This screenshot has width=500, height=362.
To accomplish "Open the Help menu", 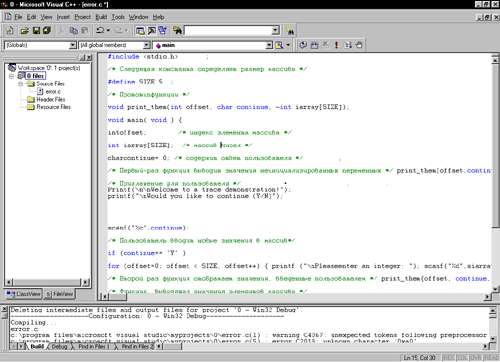I will (158, 17).
